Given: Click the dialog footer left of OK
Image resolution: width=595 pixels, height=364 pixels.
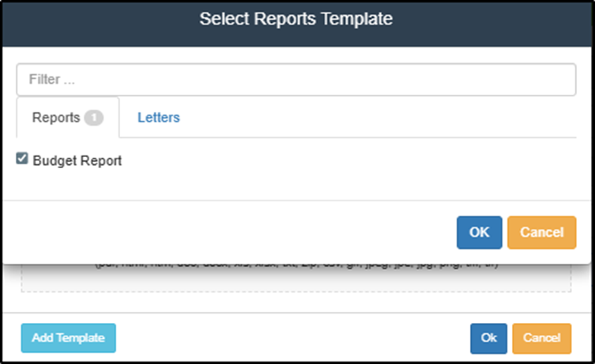Looking at the screenshot, I should pos(237,232).
